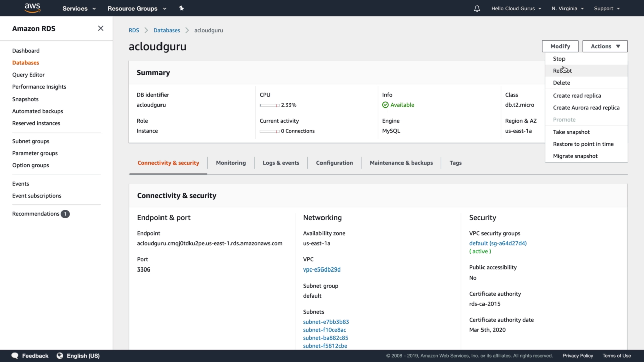Open the notifications bell icon
Screen dimensions: 644x362
[x=477, y=8]
